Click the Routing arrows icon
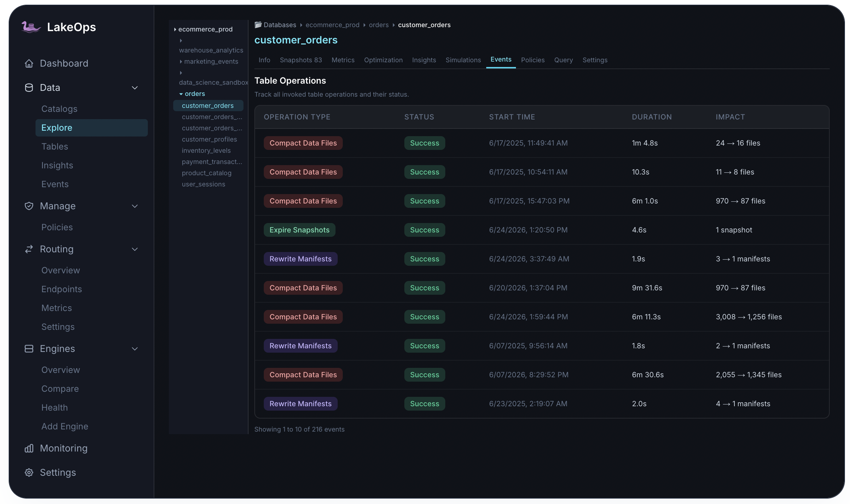This screenshot has width=850, height=504. tap(29, 249)
